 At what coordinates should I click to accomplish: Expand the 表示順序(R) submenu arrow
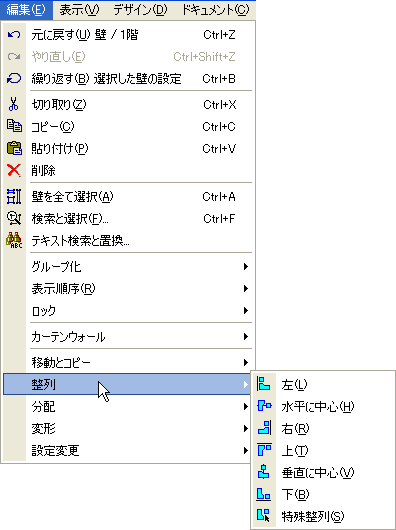(246, 288)
